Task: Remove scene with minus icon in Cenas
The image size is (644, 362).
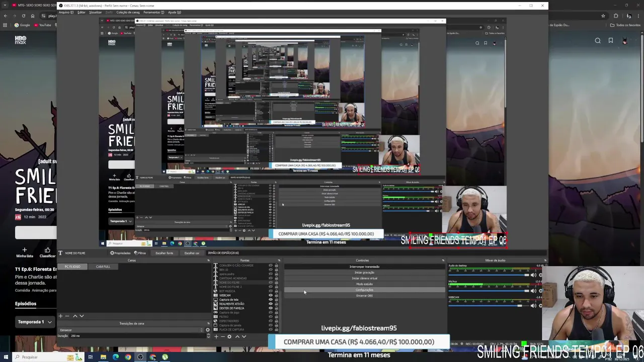Action: coord(67,316)
